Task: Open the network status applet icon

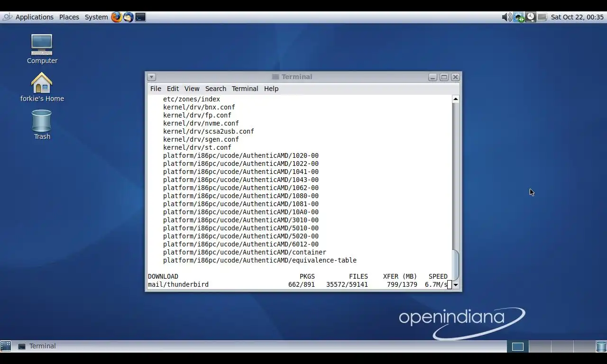Action: coord(519,17)
